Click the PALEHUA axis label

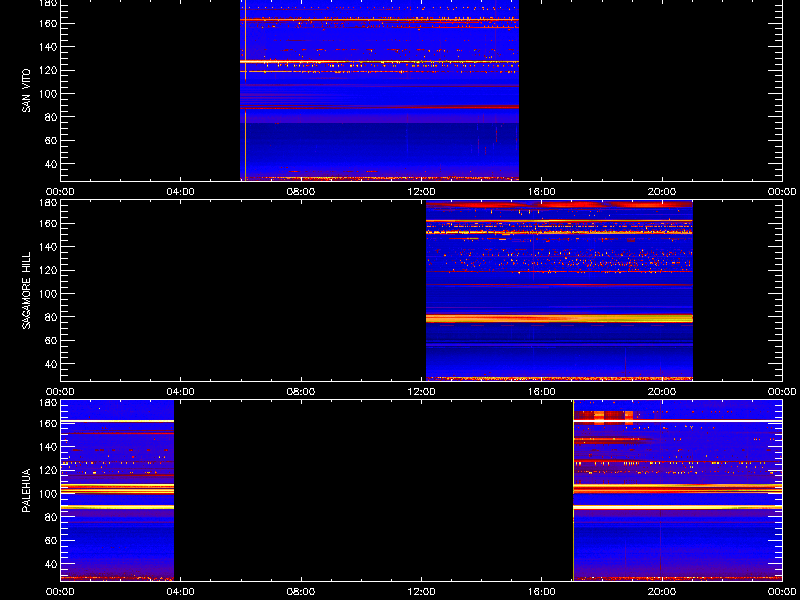pos(27,491)
